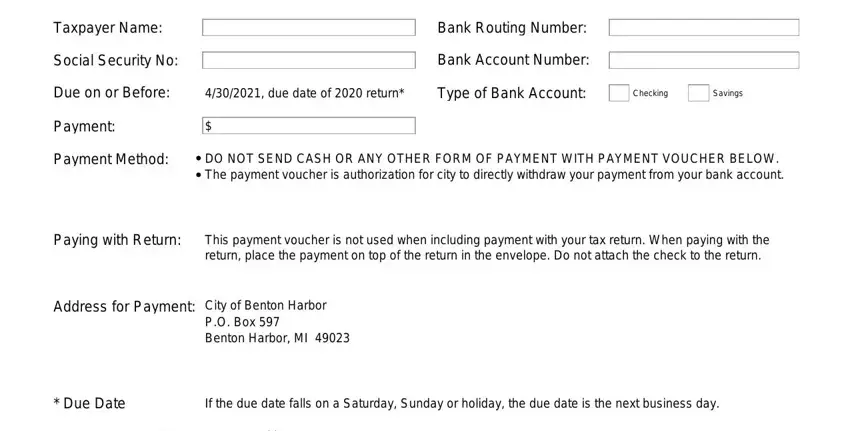Click the City of Benton Harbor text
The image size is (850, 431).
coord(266,306)
